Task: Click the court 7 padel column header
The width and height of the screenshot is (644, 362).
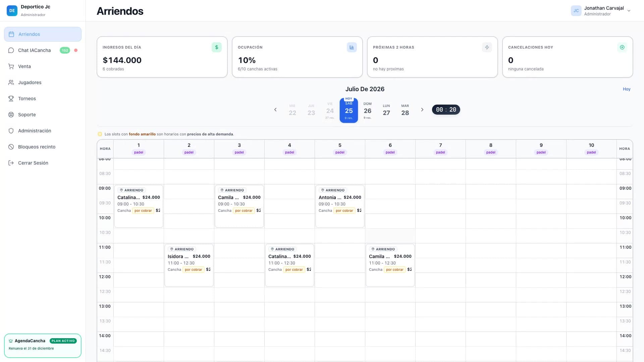Action: point(440,148)
